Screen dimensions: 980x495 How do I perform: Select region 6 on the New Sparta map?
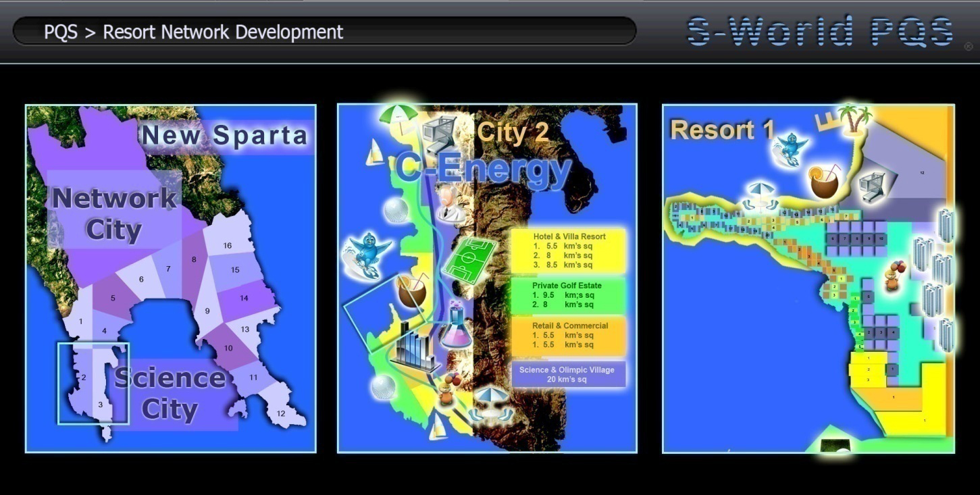141,280
